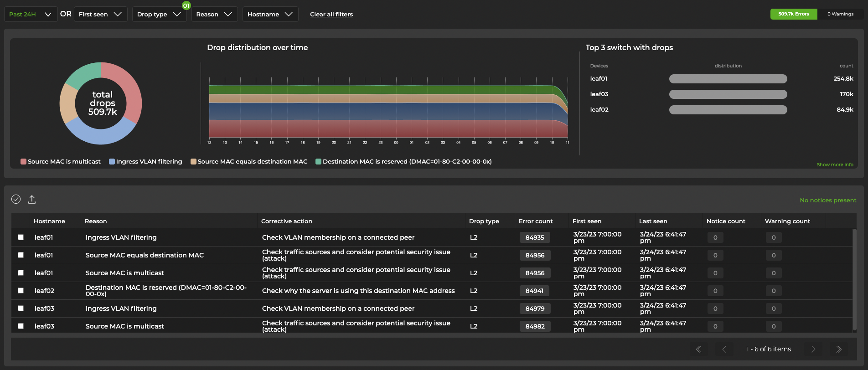Jump to the last page arrow
The image size is (868, 370).
coord(839,349)
